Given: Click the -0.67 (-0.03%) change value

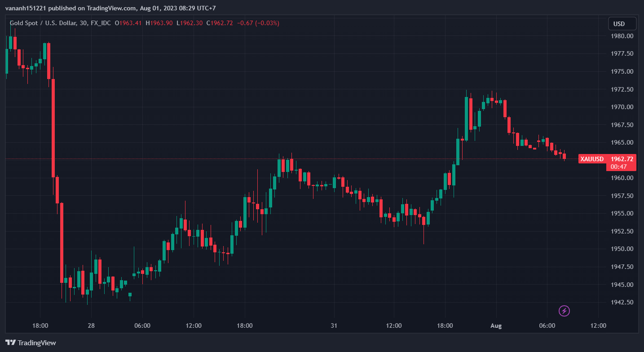Looking at the screenshot, I should point(258,23).
